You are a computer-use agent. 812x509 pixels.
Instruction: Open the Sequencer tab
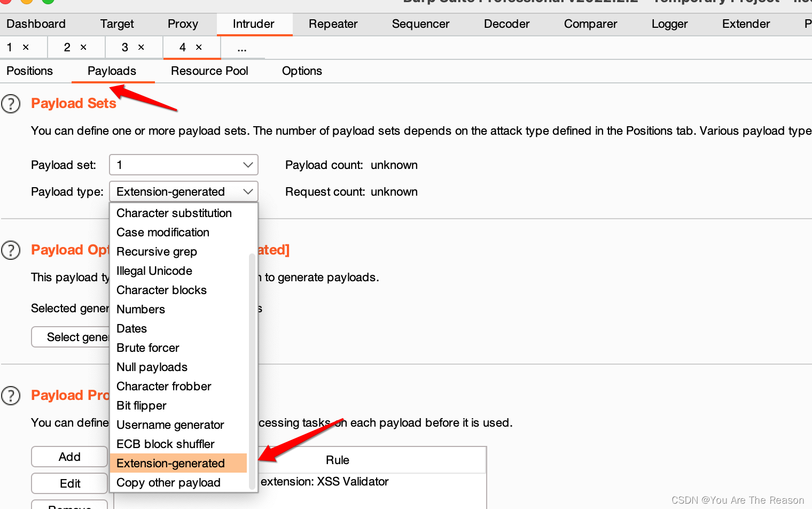421,24
